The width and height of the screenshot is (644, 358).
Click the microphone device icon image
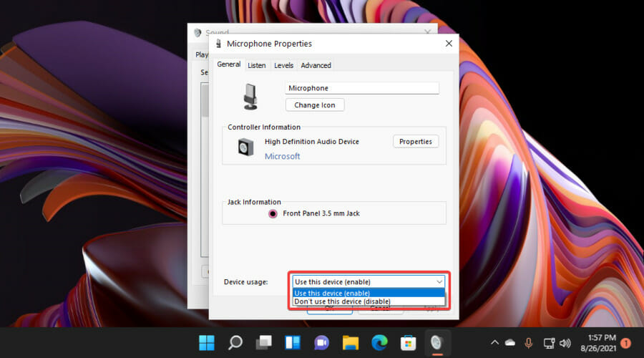(x=250, y=96)
